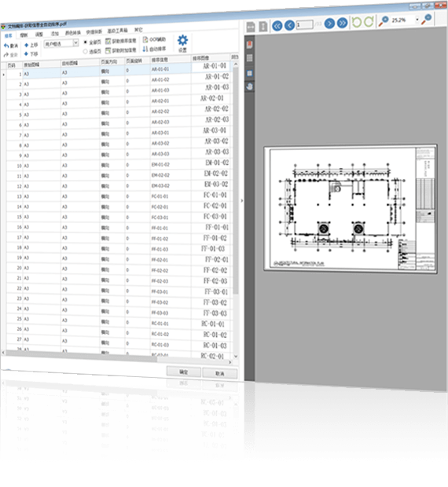This screenshot has height=487, width=448.
Task: Collapse the preview panel splitter arrow
Action: pos(242,200)
